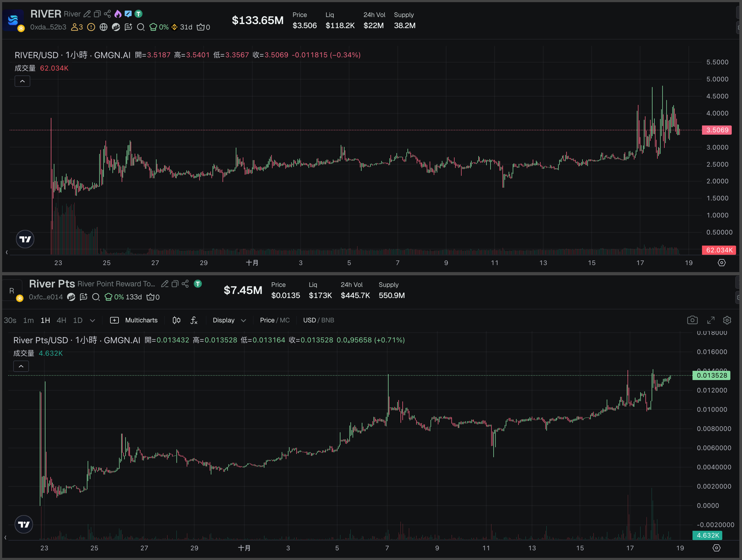Open the candlestick chart style icon
This screenshot has height=560, width=742.
click(x=177, y=320)
